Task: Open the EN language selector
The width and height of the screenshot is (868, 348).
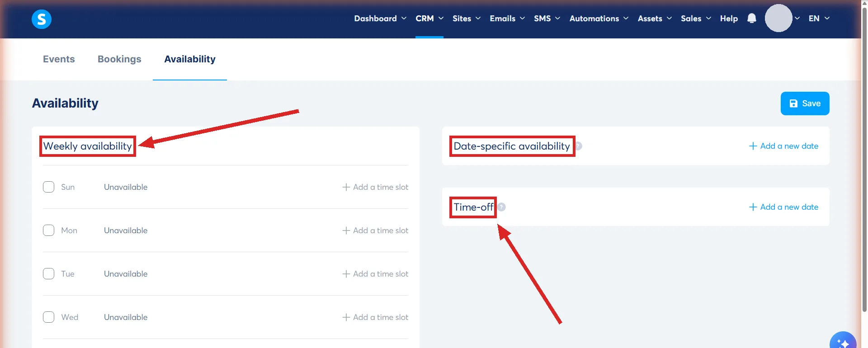Action: click(819, 19)
